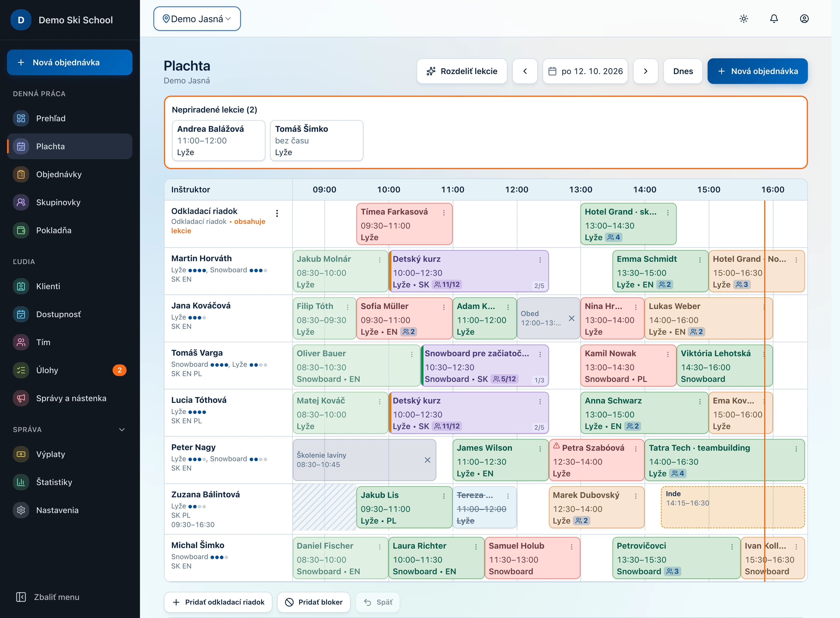Click the Inde 14:15–16:30 dashed block

tap(733, 507)
